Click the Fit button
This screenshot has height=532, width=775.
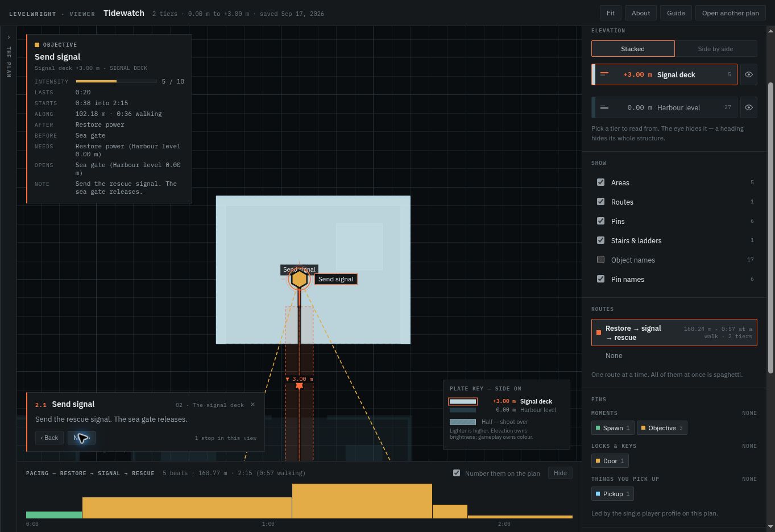pos(610,13)
